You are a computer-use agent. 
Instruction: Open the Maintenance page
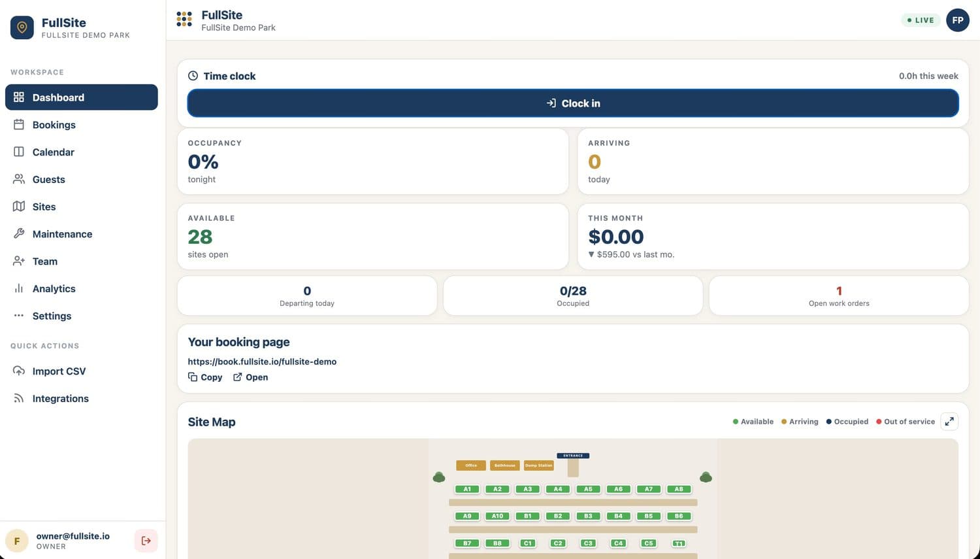[81, 234]
